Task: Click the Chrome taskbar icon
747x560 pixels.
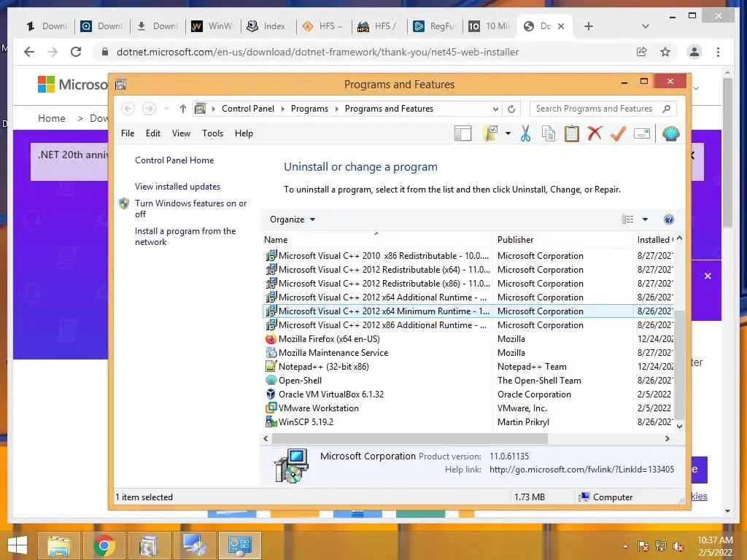Action: coord(104,545)
